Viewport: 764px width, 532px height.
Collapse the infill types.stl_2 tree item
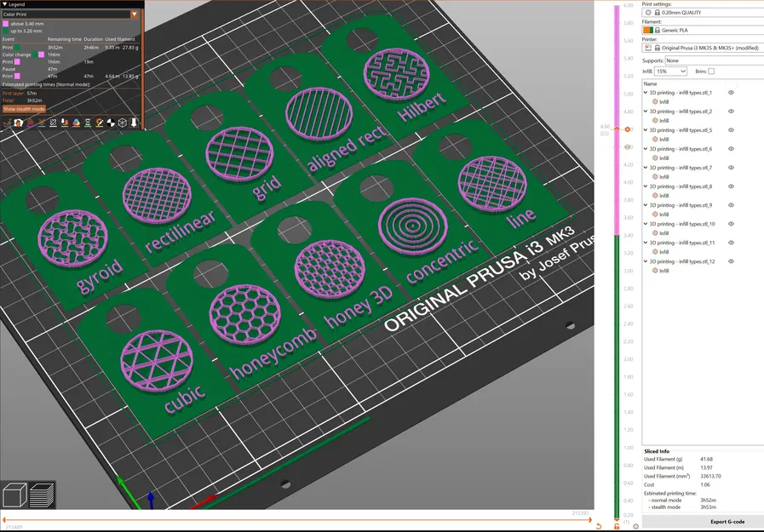coord(645,111)
